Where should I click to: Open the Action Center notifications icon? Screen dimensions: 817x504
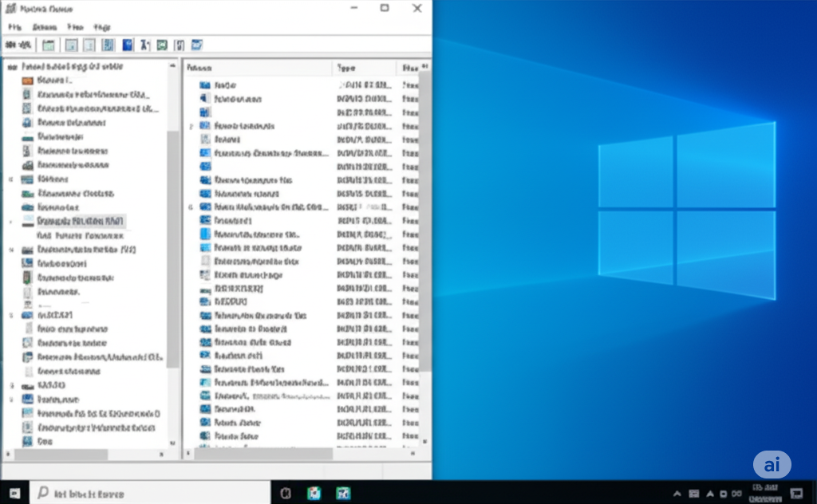point(796,494)
